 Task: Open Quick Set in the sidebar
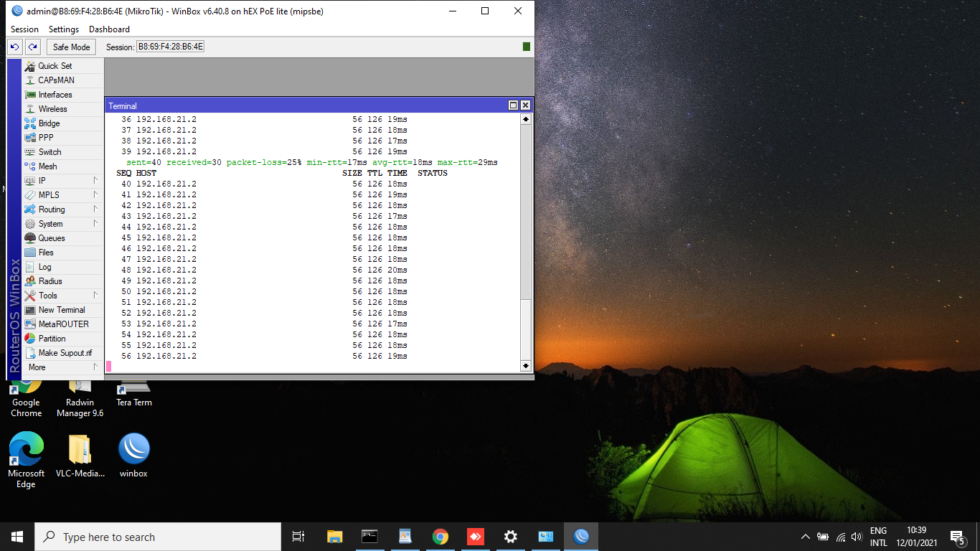coord(55,66)
